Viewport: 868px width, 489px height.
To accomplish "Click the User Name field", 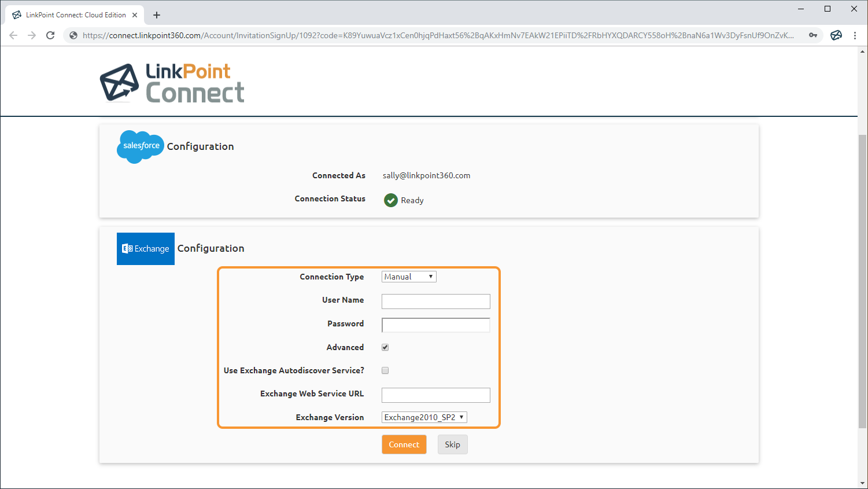I will click(x=436, y=302).
